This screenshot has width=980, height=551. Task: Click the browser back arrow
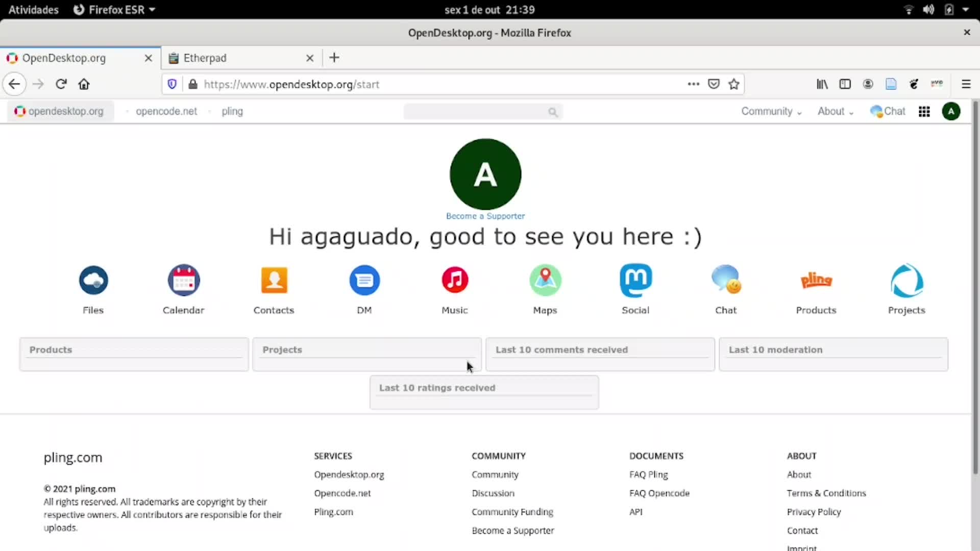pyautogui.click(x=14, y=84)
